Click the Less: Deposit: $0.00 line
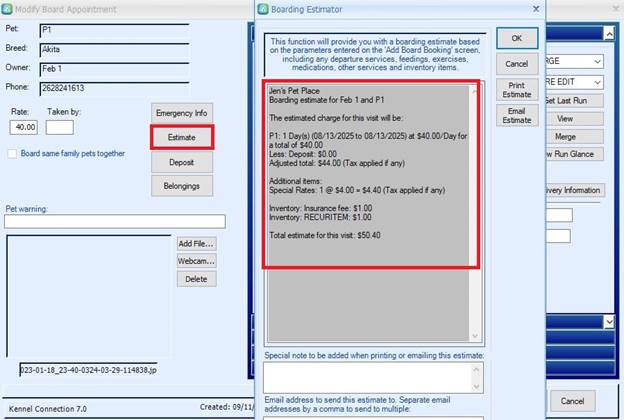 point(303,154)
